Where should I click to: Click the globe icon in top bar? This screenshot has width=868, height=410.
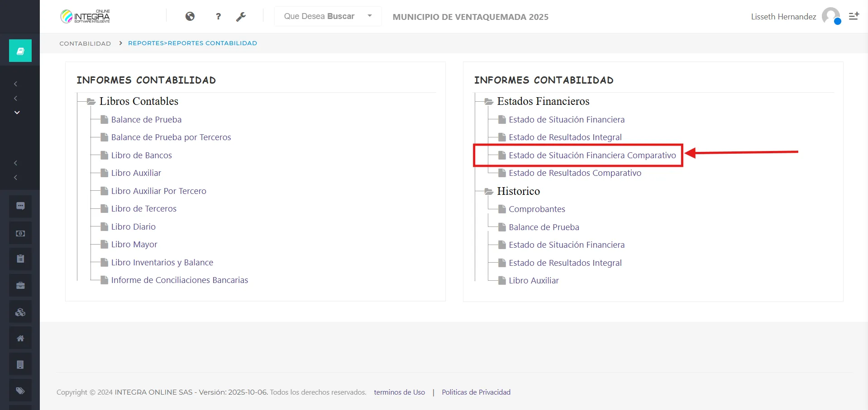(x=190, y=16)
